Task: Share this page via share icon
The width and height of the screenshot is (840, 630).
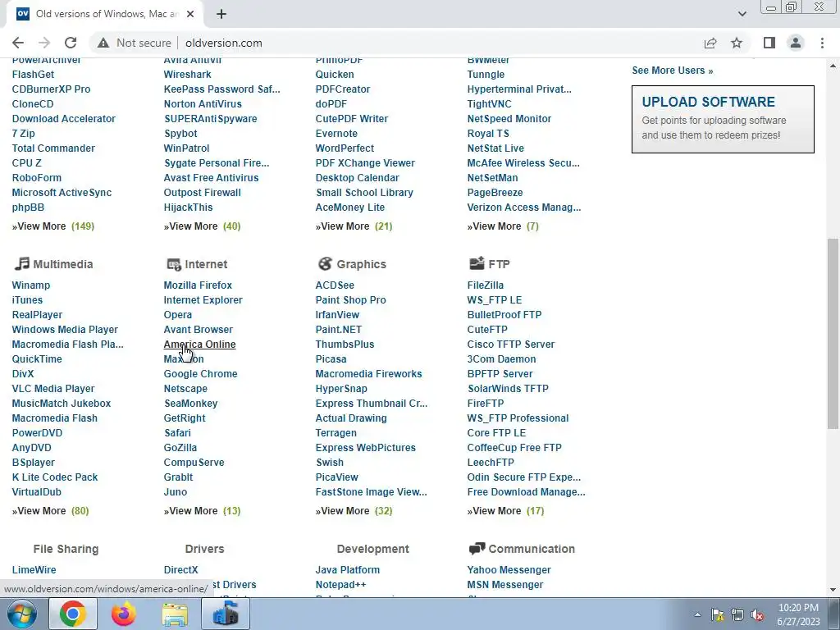Action: (710, 43)
